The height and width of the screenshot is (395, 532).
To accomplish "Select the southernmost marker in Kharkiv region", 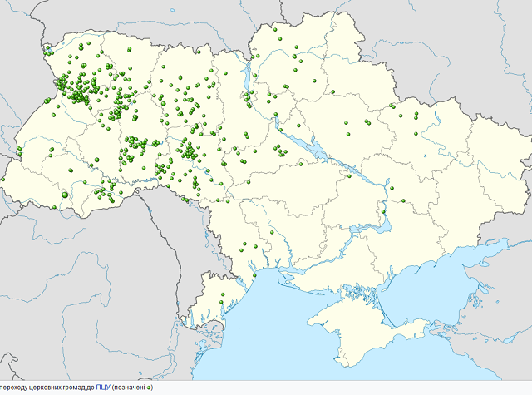I will pyautogui.click(x=416, y=134).
